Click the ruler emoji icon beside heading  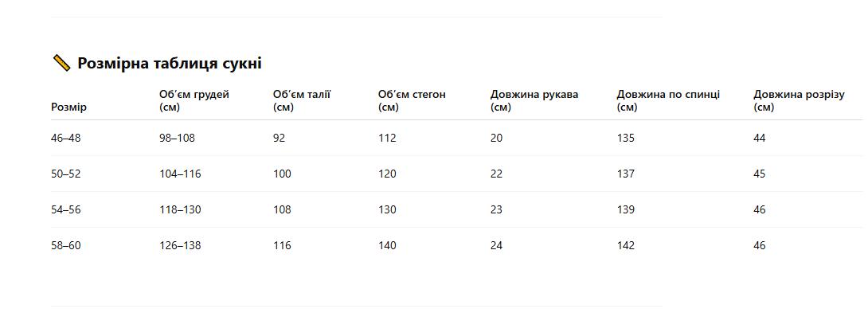tap(61, 63)
